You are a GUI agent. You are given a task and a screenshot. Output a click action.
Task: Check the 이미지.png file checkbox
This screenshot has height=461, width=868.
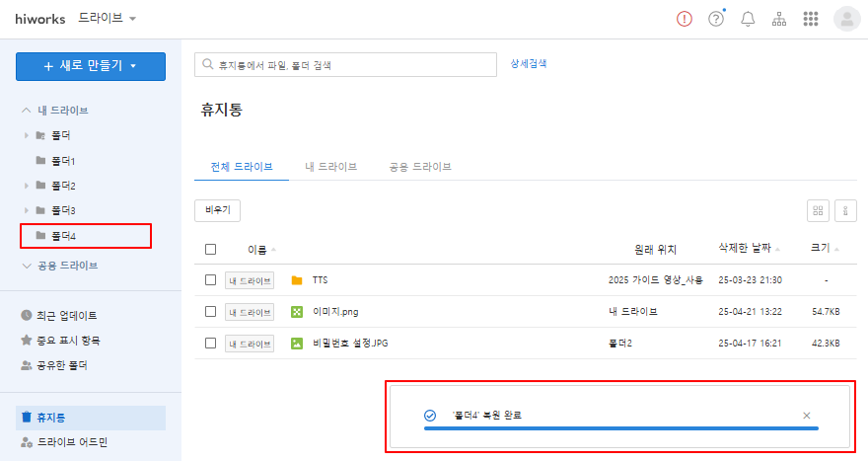(x=210, y=312)
